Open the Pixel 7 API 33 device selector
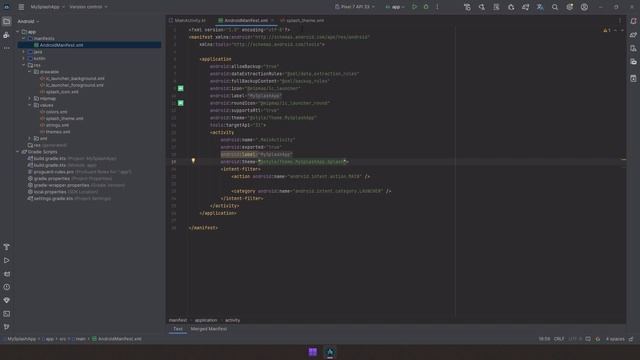Image resolution: width=640 pixels, height=360 pixels. [354, 7]
